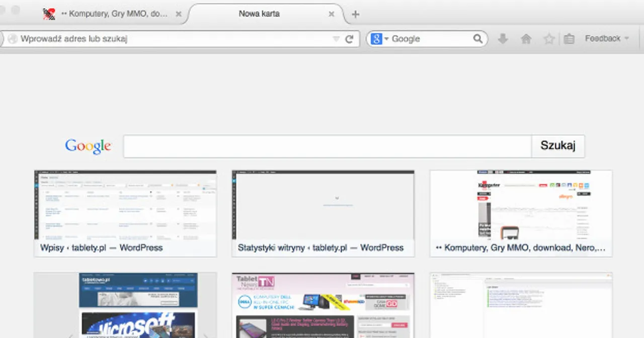Open the Downloads panel icon
Image resolution: width=644 pixels, height=338 pixels.
coord(503,38)
